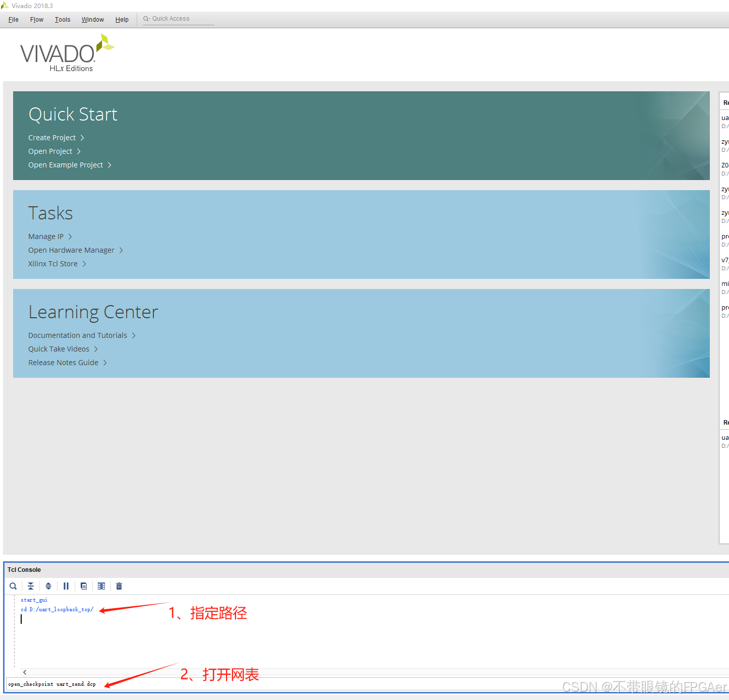Click the 'start_gui' console line
The height and width of the screenshot is (700, 729).
point(34,600)
